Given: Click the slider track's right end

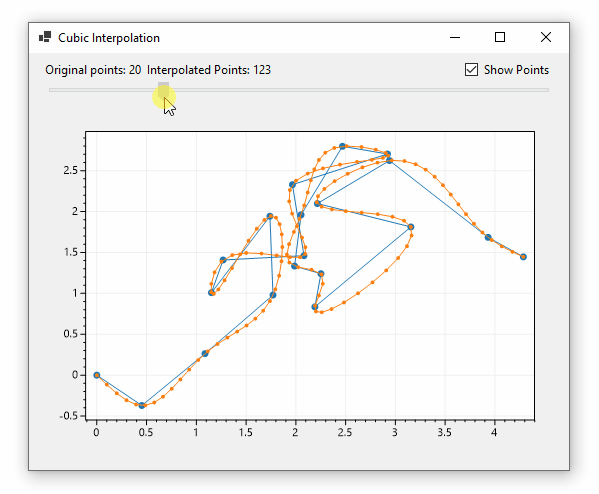Looking at the screenshot, I should [546, 90].
